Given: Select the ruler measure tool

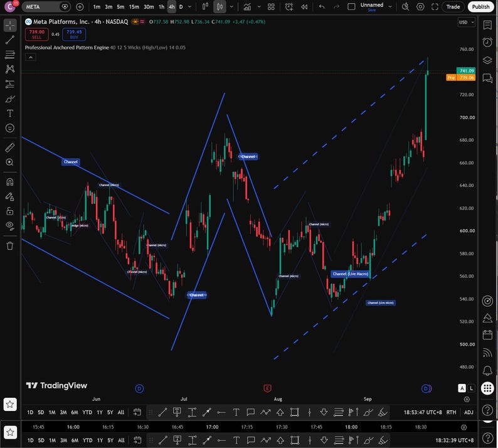Looking at the screenshot, I should pyautogui.click(x=10, y=147).
